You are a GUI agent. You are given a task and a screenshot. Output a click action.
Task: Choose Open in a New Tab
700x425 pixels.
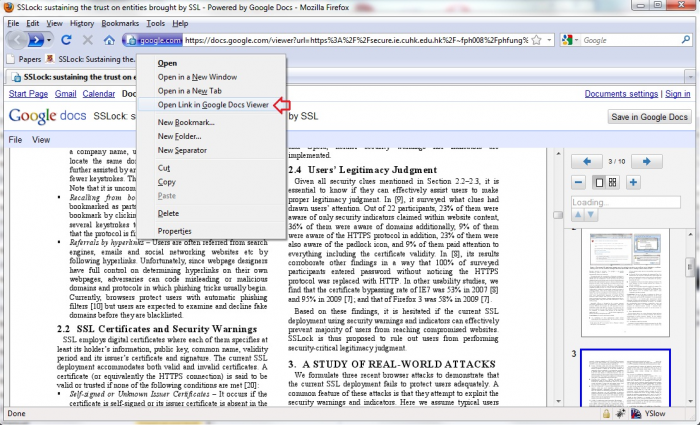coord(211,91)
